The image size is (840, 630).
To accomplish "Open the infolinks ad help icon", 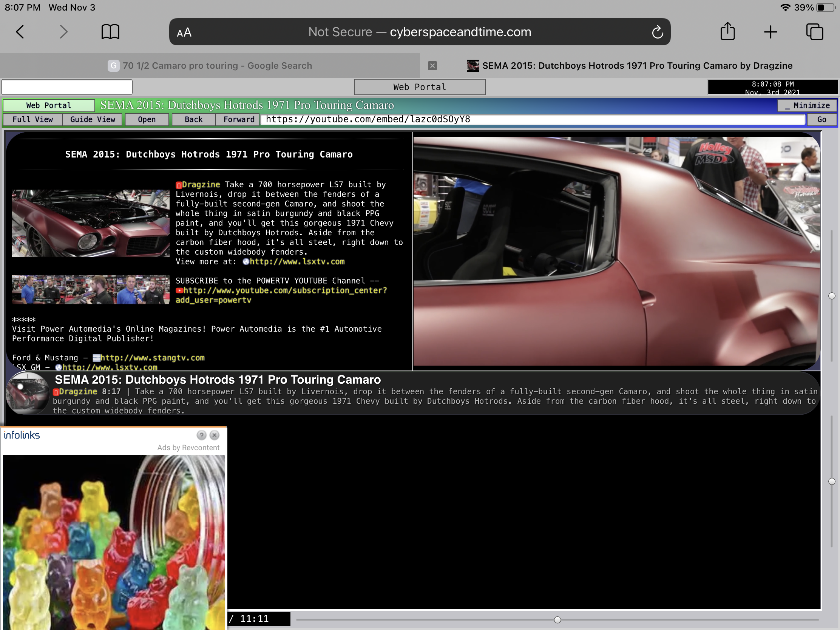I will coord(202,435).
